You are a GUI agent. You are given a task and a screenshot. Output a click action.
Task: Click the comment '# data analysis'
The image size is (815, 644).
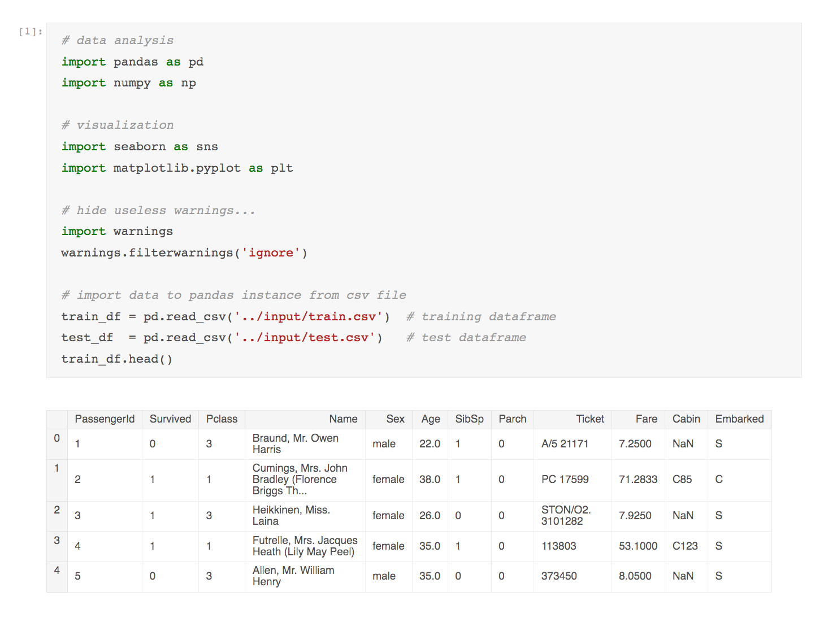click(118, 41)
